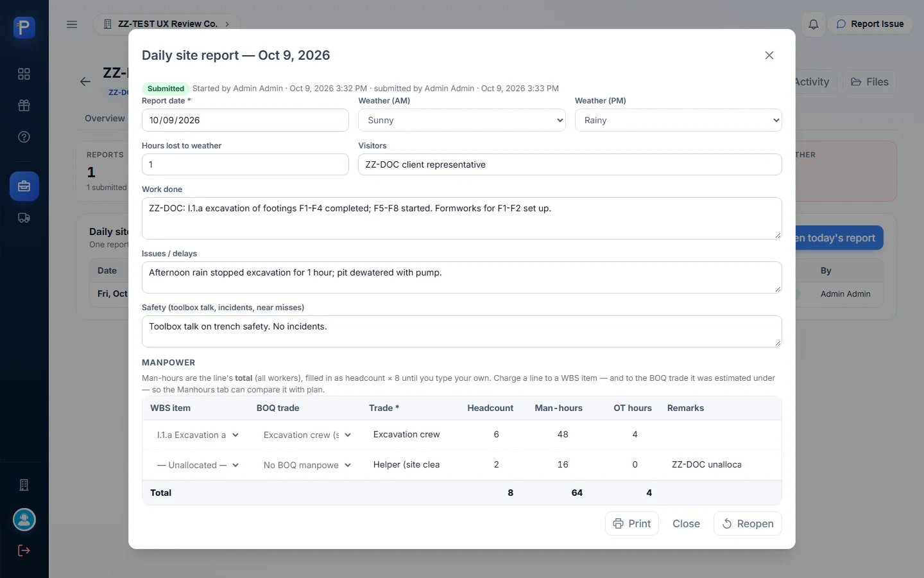Click the Print button
Viewport: 924px width, 578px height.
(632, 523)
